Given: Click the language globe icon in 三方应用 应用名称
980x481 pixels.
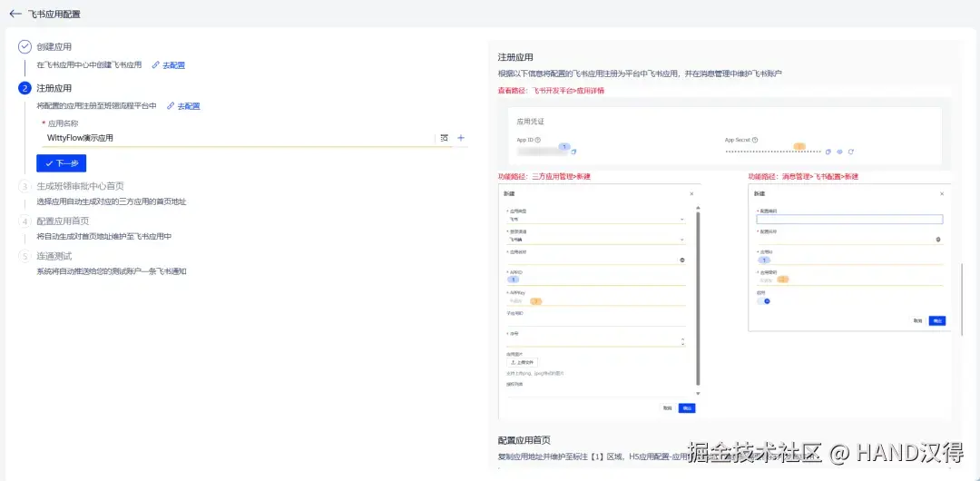Looking at the screenshot, I should point(681,259).
